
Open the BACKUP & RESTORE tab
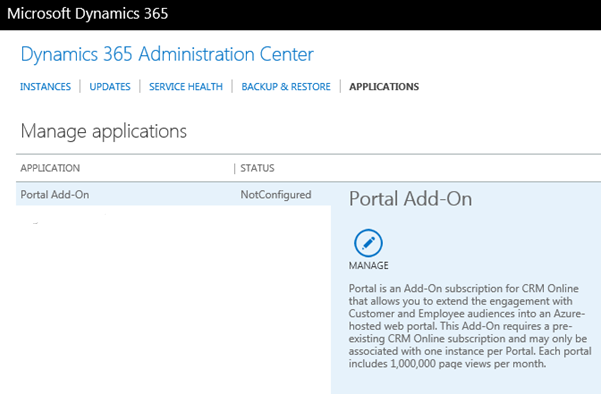pyautogui.click(x=286, y=87)
